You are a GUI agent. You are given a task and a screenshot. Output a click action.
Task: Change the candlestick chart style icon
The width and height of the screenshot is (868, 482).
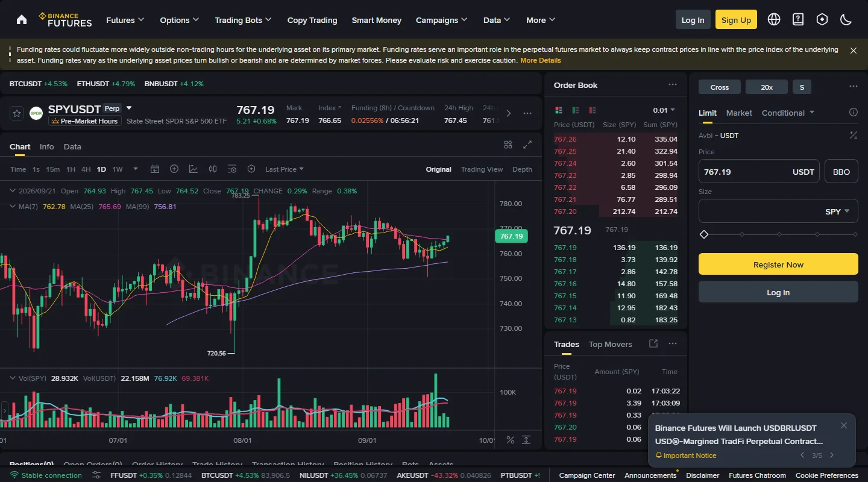pos(213,169)
